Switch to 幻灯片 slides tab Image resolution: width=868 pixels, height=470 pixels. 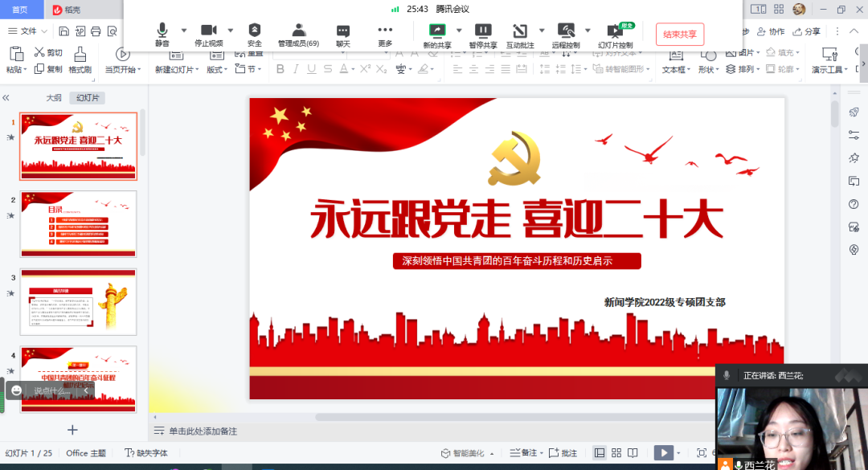[x=88, y=97]
